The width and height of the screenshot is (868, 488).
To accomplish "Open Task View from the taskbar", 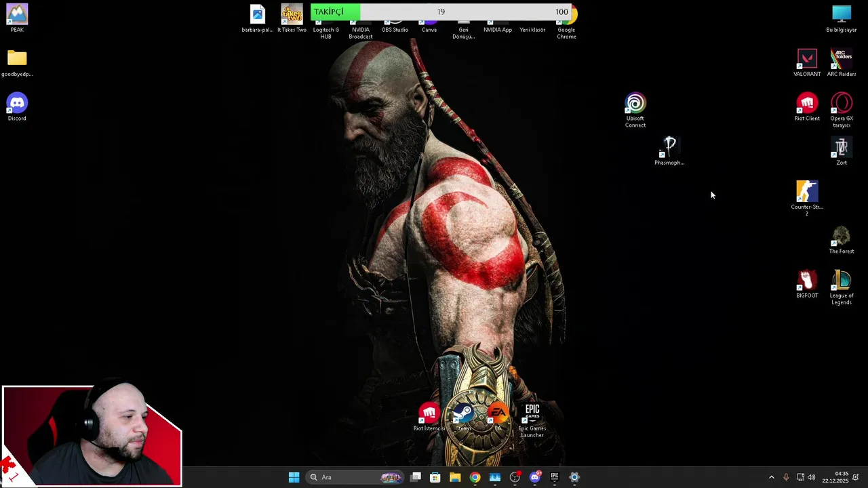I will click(x=416, y=477).
